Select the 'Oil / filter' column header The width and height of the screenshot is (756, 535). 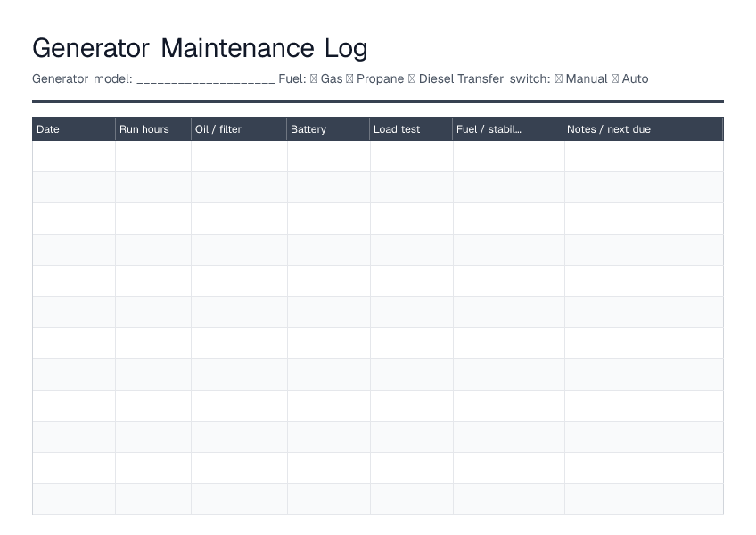(x=239, y=128)
